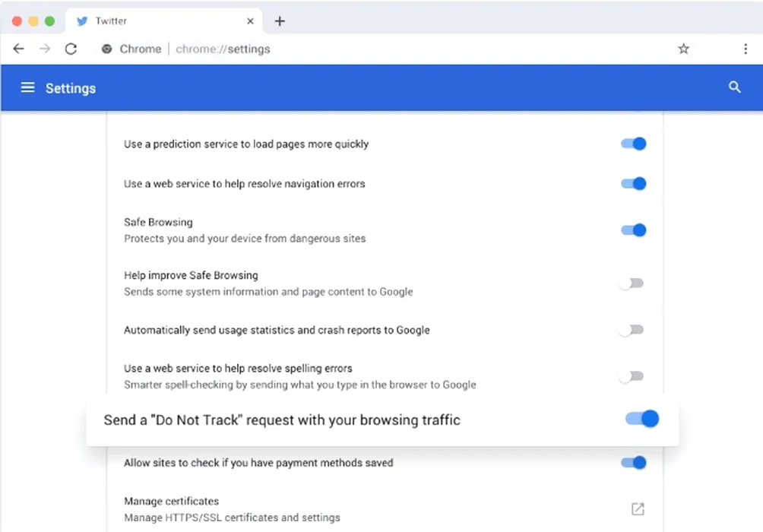Close the Twitter tab
Image resolution: width=763 pixels, height=532 pixels.
point(250,21)
